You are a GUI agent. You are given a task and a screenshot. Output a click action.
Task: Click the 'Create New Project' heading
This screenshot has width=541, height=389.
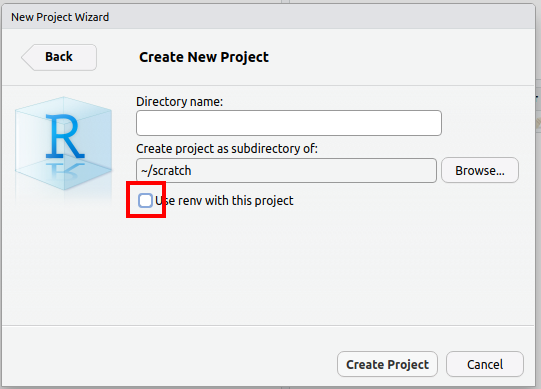click(x=204, y=57)
